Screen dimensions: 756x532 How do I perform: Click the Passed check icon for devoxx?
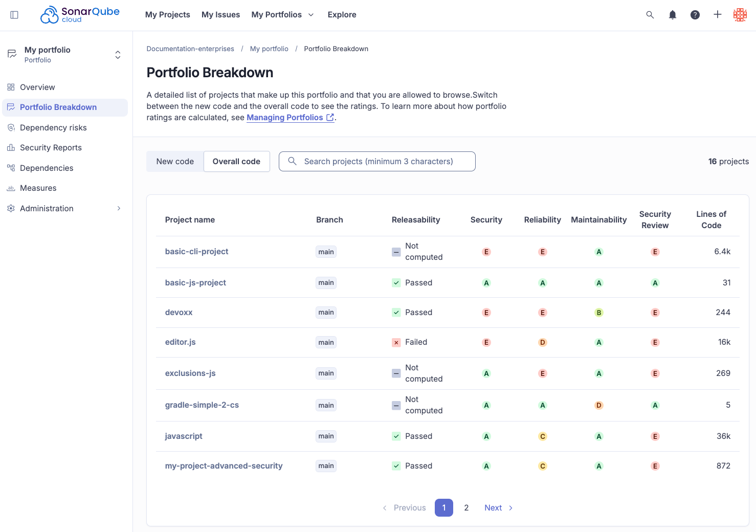396,313
